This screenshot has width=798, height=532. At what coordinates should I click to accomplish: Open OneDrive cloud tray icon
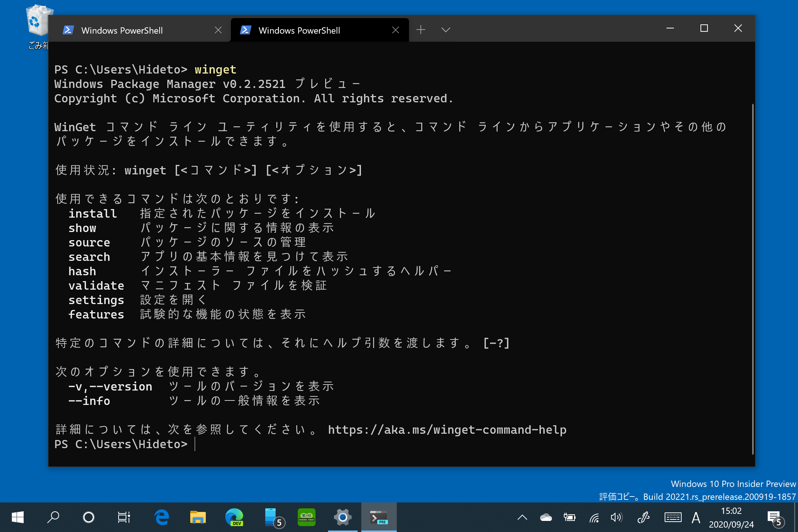click(546, 517)
